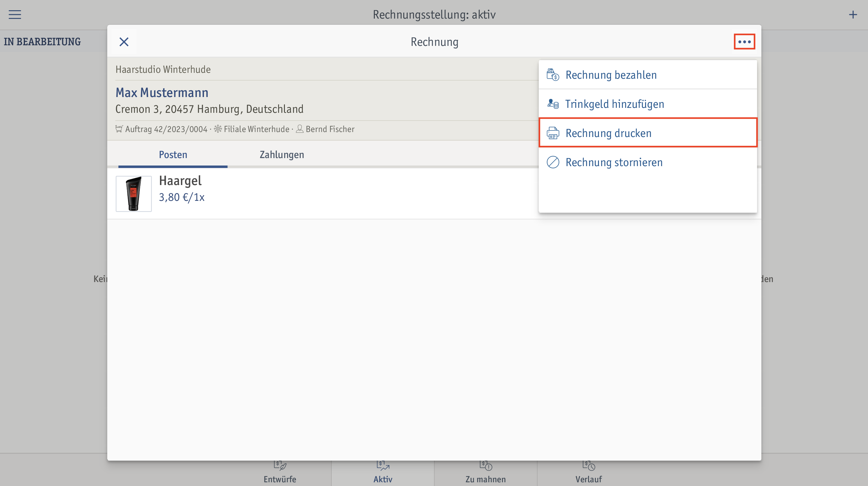Image resolution: width=868 pixels, height=486 pixels.
Task: Add a new invoice with plus icon
Action: tap(853, 15)
